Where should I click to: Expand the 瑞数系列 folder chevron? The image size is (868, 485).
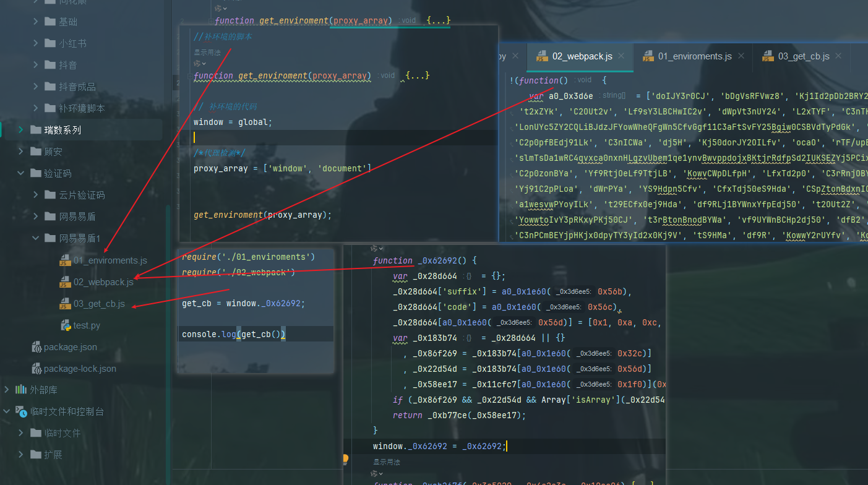click(x=21, y=130)
